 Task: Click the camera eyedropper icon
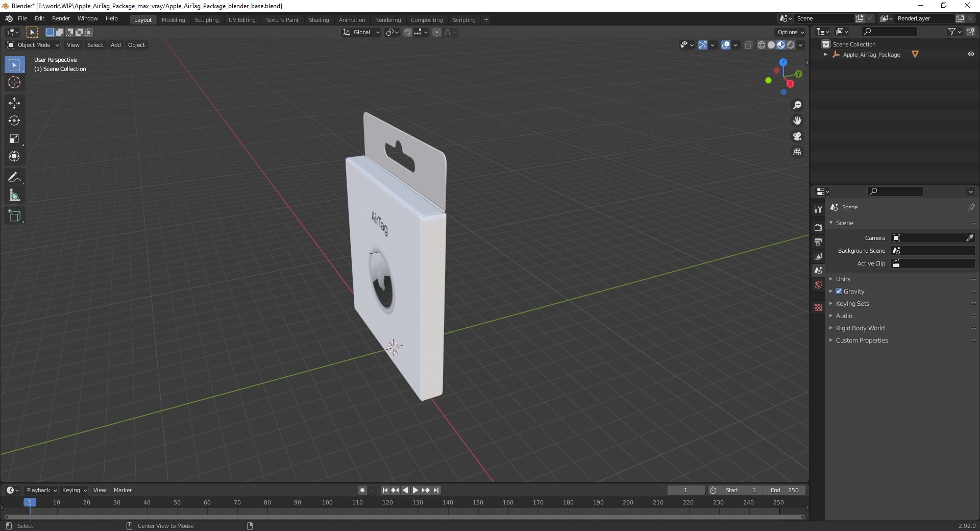click(x=970, y=238)
